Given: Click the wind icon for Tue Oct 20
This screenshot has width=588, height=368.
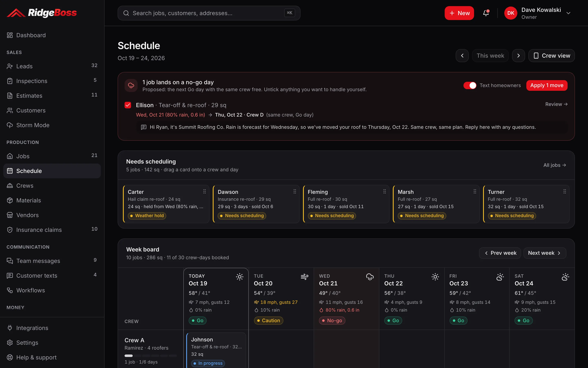Looking at the screenshot, I should [x=304, y=277].
